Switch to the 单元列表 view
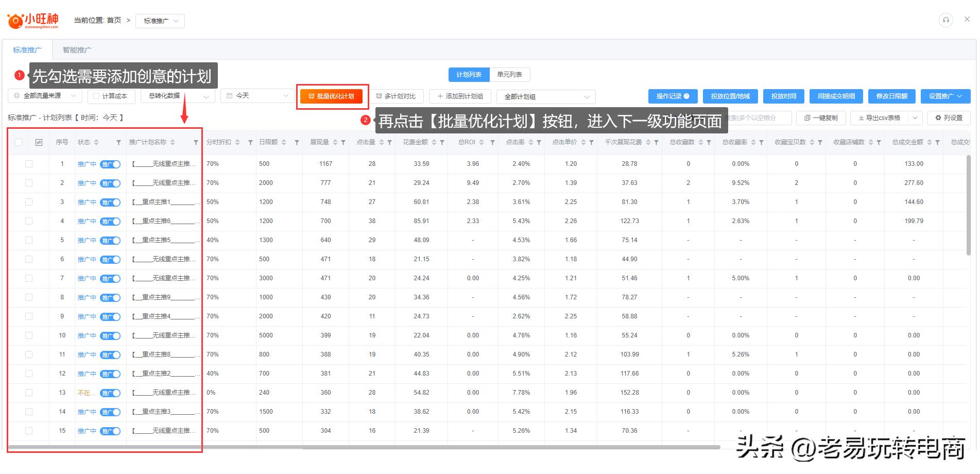Screen dimensions: 980x474 tap(509, 74)
